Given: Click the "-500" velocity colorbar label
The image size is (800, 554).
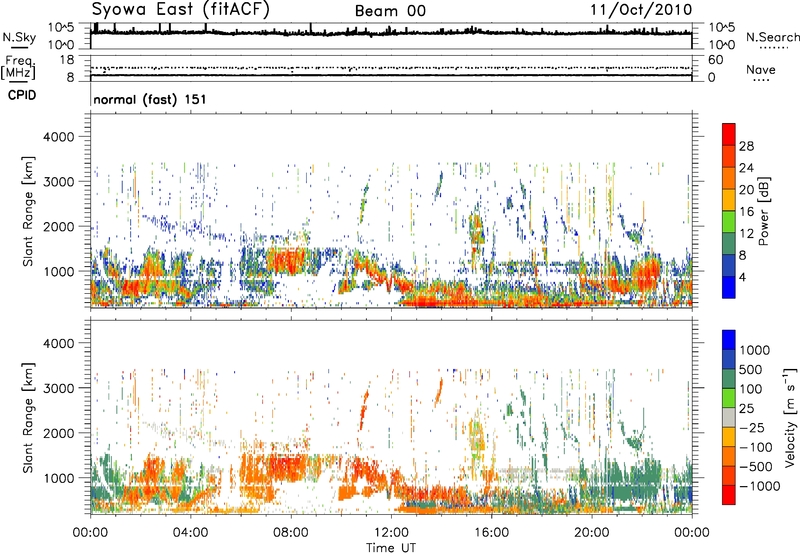Looking at the screenshot, I should click(756, 467).
